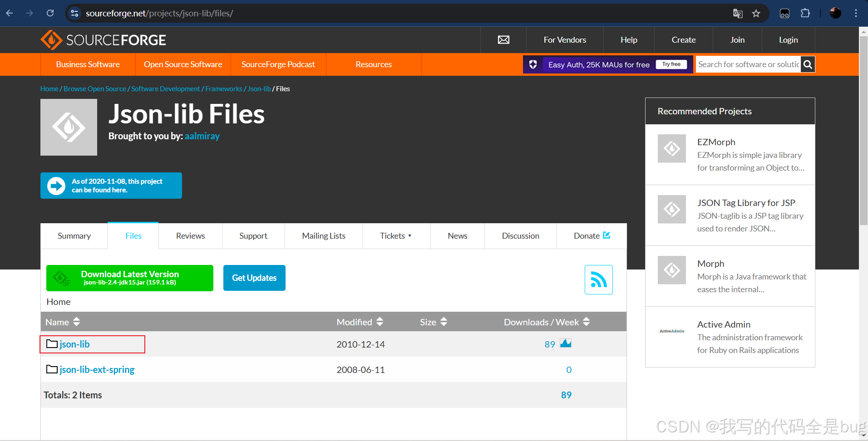
Task: Click the Home breadcrumb link
Action: coord(49,89)
